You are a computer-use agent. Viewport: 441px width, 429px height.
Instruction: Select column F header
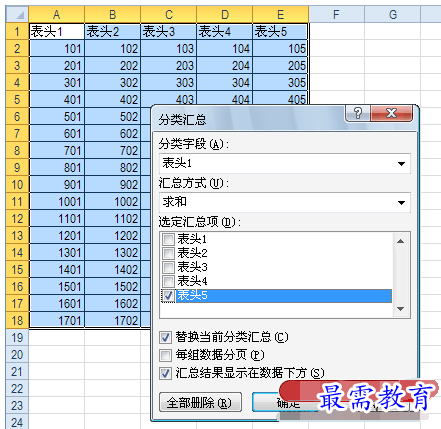337,15
